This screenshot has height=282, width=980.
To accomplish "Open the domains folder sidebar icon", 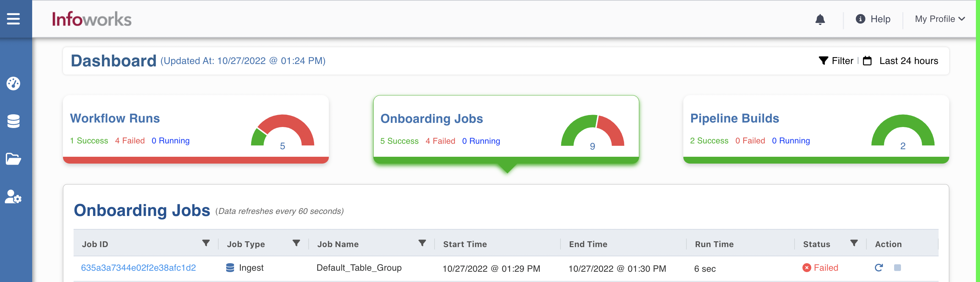I will click(13, 159).
